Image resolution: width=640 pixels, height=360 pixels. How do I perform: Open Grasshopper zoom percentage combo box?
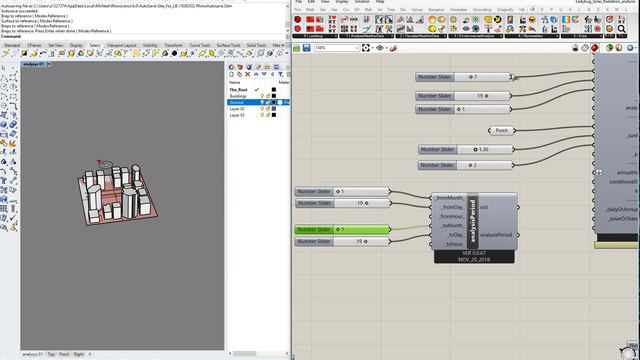(337, 48)
